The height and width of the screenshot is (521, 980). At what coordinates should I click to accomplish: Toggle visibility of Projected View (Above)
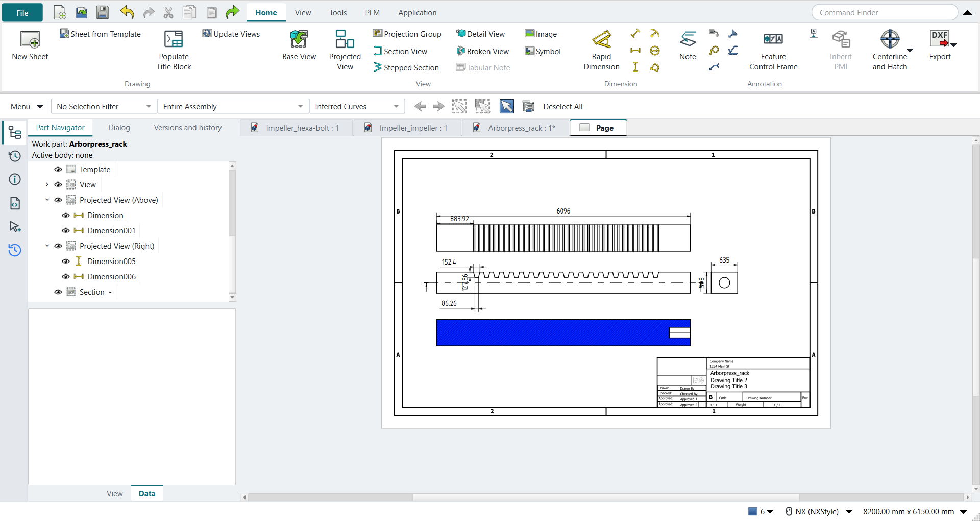58,200
